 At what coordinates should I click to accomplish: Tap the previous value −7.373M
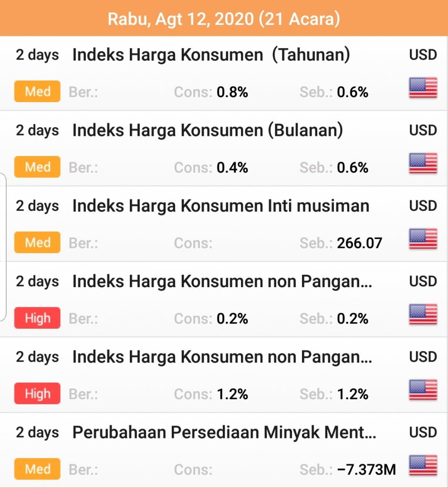[366, 470]
